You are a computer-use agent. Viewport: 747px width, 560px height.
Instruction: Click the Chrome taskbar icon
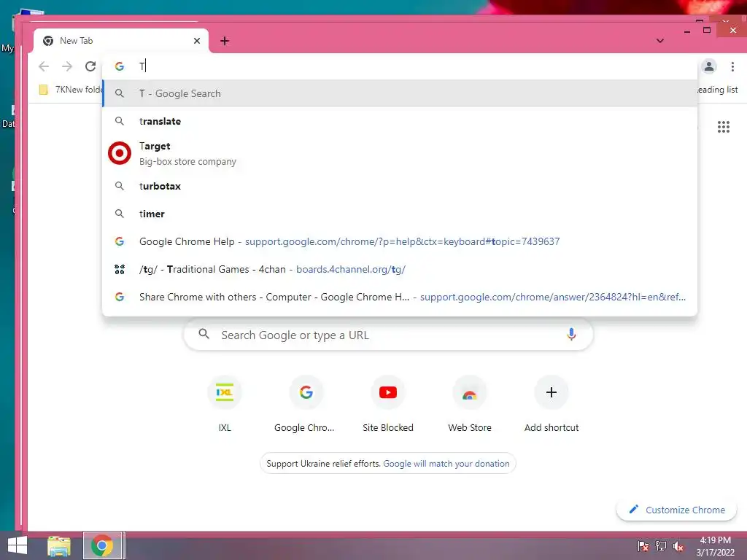[x=102, y=545]
